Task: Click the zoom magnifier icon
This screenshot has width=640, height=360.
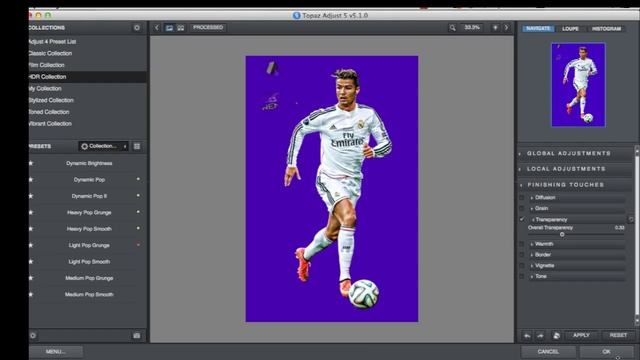Action: (452, 28)
